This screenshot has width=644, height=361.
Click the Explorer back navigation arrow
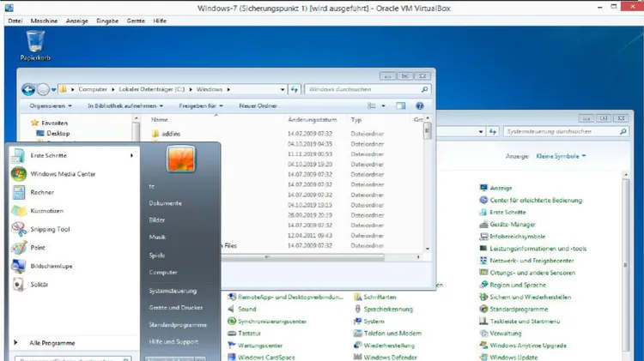click(28, 89)
